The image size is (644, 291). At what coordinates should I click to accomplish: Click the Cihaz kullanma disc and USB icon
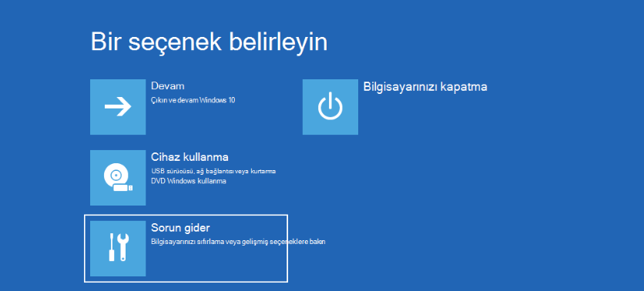click(118, 178)
